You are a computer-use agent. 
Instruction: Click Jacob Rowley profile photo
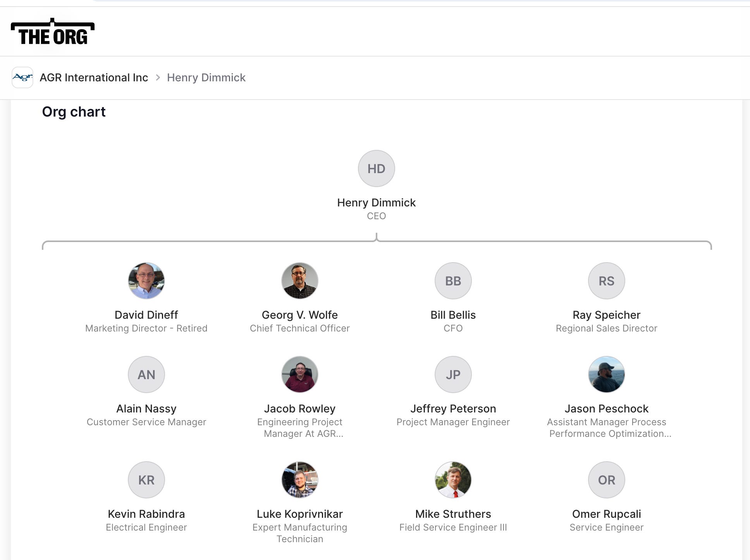(300, 374)
